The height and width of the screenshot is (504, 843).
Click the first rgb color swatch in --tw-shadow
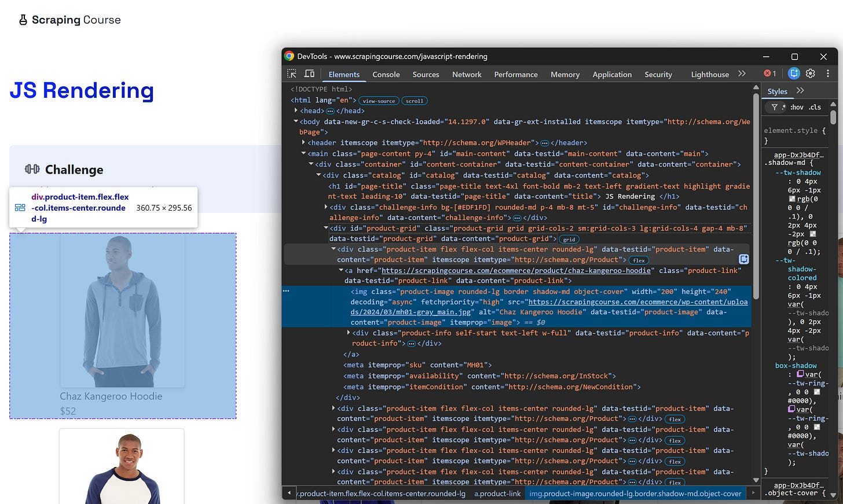(792, 198)
